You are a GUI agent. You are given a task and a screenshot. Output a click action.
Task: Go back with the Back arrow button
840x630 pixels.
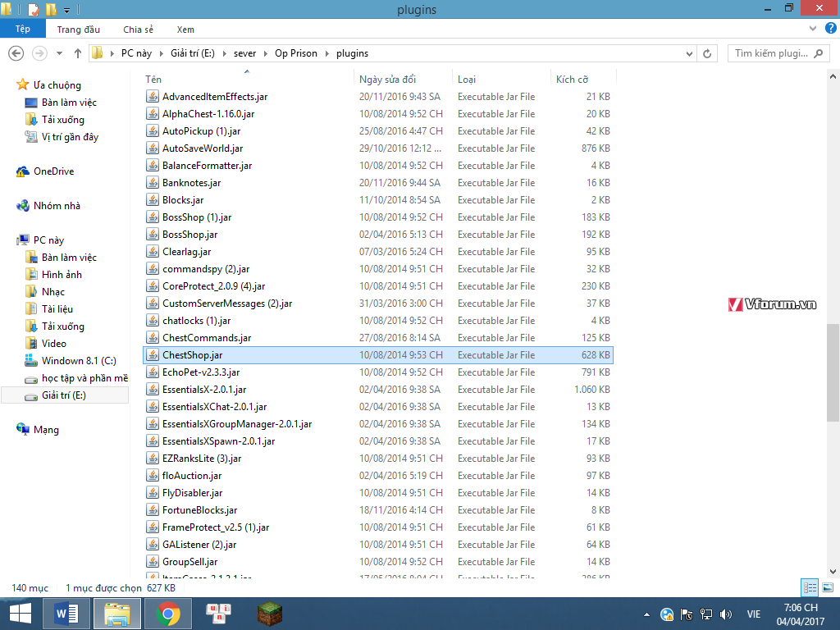16,53
